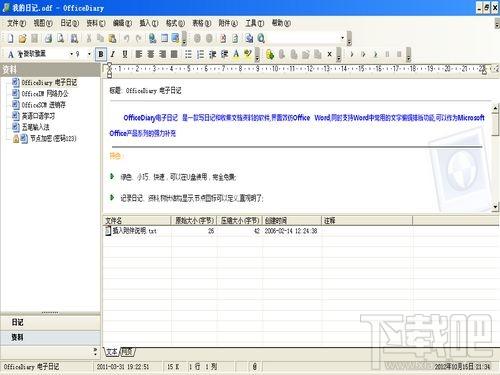Screen dimensions: 500x375
Task: Click the magnifier search icon beside the search box
Action: [x=261, y=39]
